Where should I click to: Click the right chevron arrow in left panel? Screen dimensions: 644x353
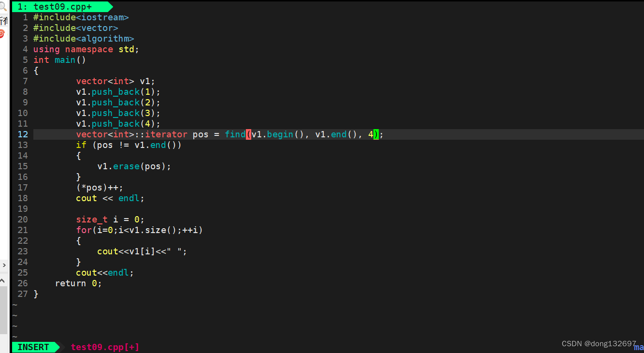pyautogui.click(x=3, y=265)
